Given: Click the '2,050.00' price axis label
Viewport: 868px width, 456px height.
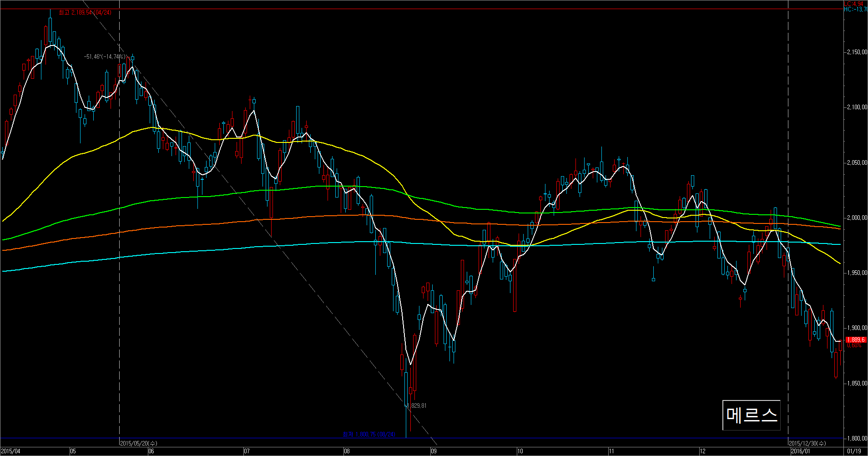Looking at the screenshot, I should pyautogui.click(x=857, y=162).
